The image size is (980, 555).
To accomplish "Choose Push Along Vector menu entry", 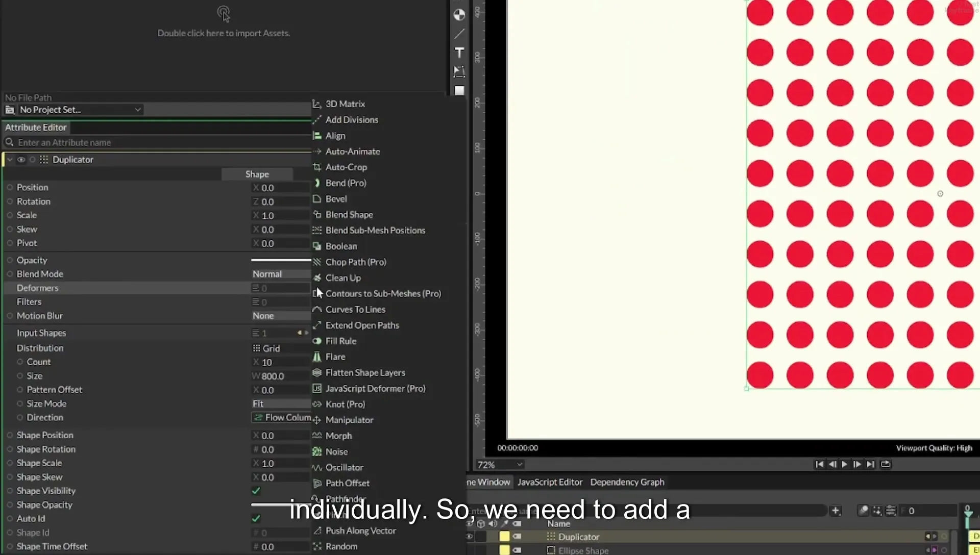I will coord(361,531).
